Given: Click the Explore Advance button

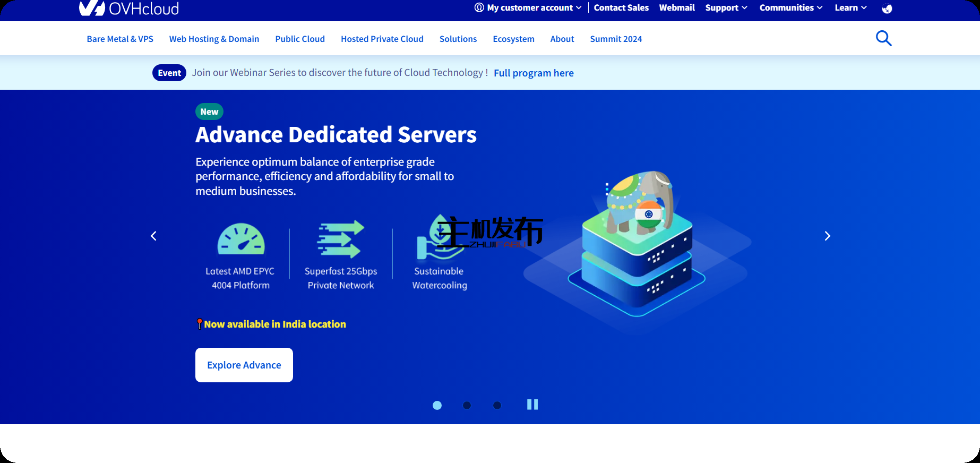Looking at the screenshot, I should point(244,365).
